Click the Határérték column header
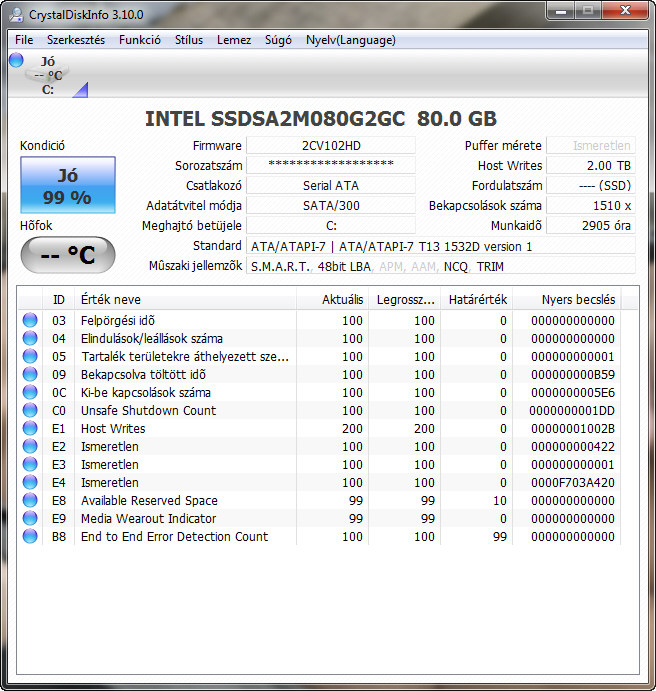This screenshot has width=656, height=691. point(477,300)
